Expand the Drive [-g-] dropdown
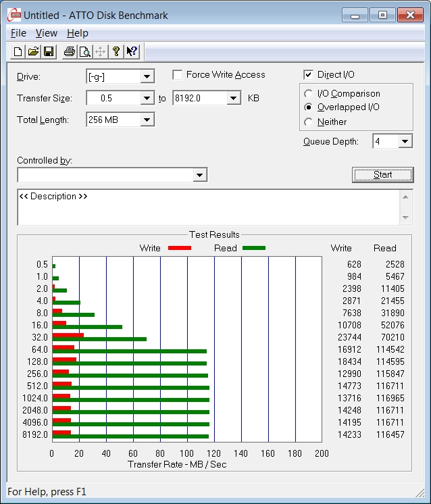Screen dimensions: 431x504 click(x=147, y=76)
